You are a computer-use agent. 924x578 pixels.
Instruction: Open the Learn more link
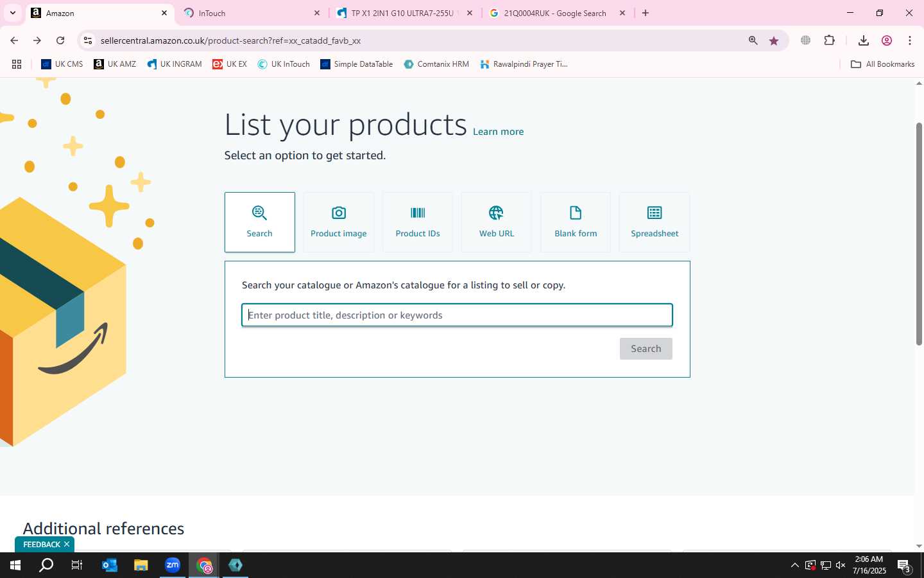pyautogui.click(x=499, y=132)
